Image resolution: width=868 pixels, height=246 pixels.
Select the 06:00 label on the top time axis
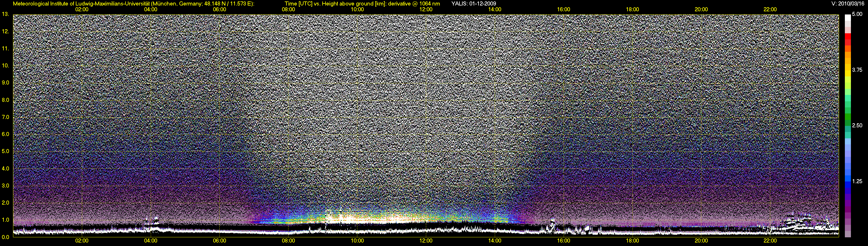coord(219,10)
